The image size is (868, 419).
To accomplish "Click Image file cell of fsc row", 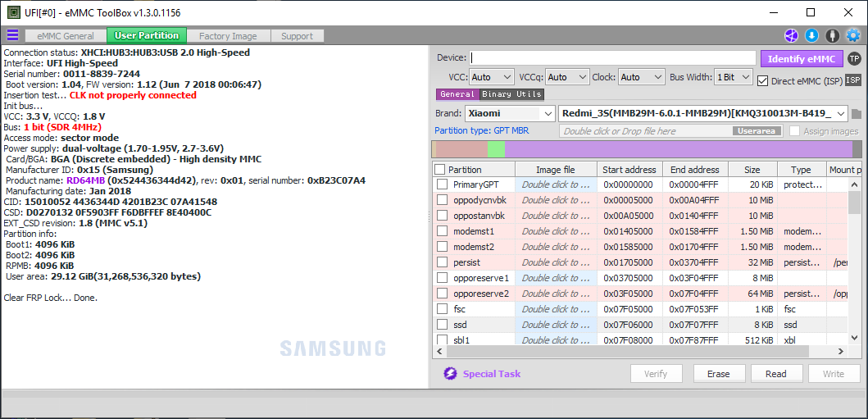I will (x=556, y=308).
